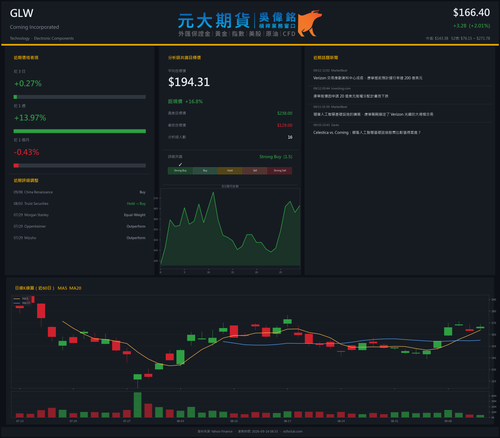
Task: Click the Truist Securities rating row
Action: (80, 204)
